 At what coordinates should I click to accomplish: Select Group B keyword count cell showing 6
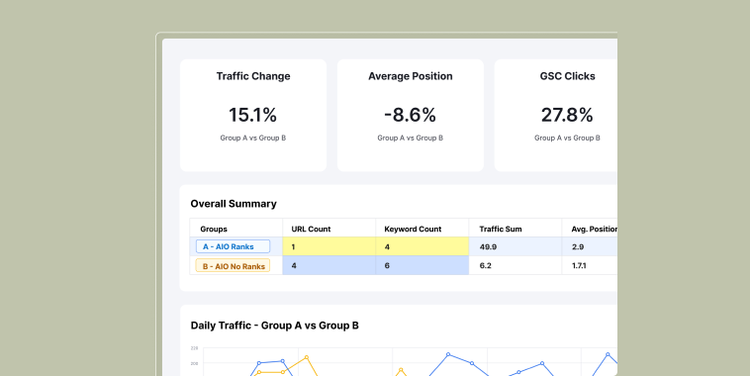tap(422, 265)
